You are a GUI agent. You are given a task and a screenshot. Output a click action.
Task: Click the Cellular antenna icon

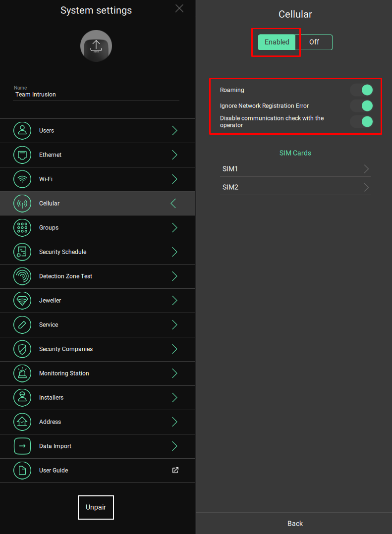click(22, 203)
